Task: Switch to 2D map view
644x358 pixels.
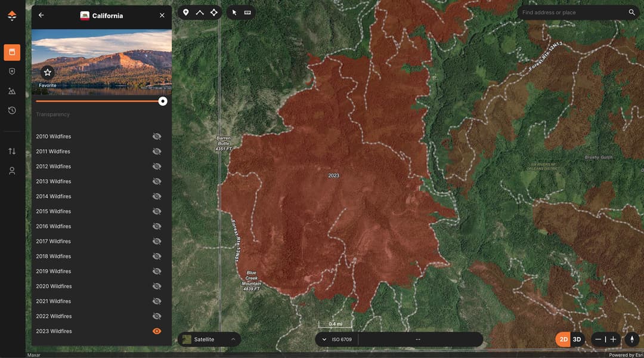Action: (563, 339)
